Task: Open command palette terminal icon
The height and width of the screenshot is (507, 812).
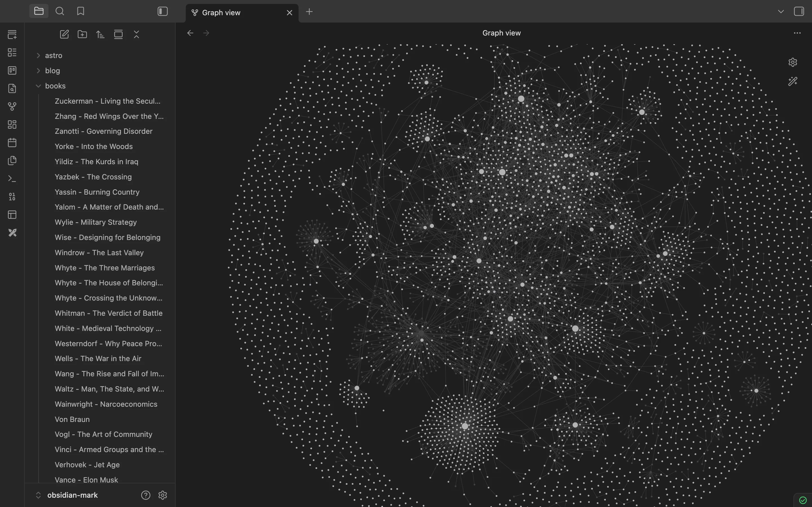Action: click(x=12, y=179)
